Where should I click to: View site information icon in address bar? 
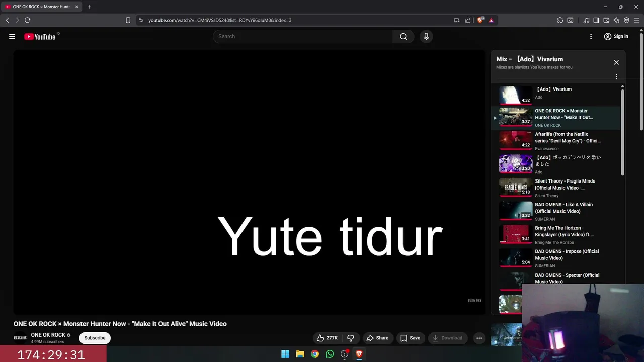(141, 20)
